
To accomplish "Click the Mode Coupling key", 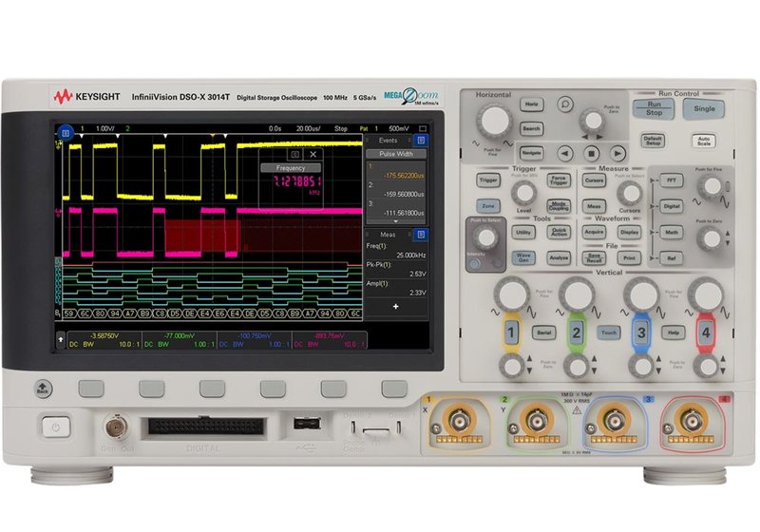I will [559, 206].
